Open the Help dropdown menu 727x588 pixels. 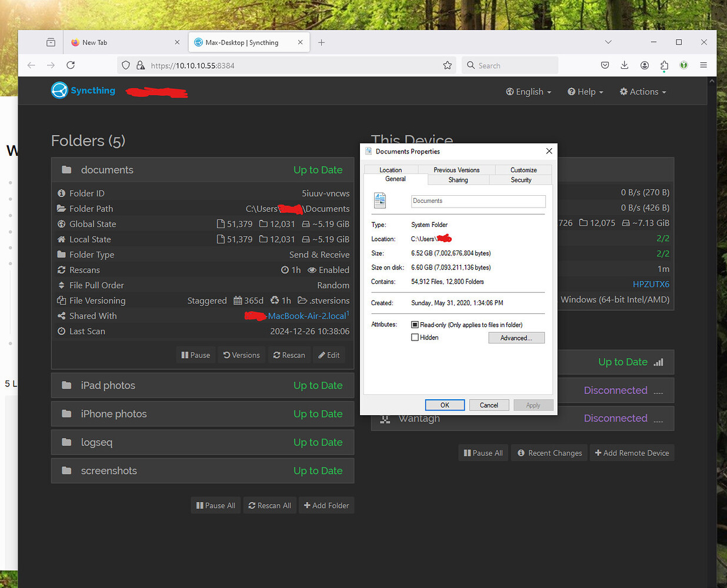point(585,92)
